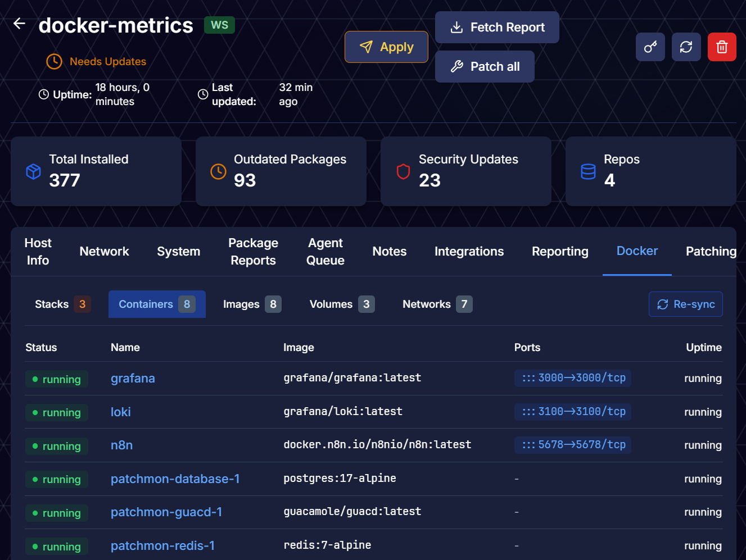Click the running status badge for n8n

coord(57,446)
